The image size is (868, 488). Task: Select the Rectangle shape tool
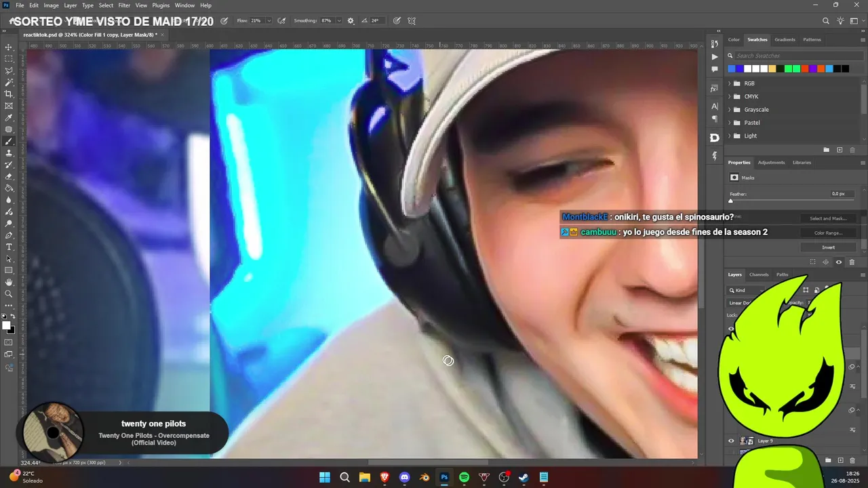9,270
